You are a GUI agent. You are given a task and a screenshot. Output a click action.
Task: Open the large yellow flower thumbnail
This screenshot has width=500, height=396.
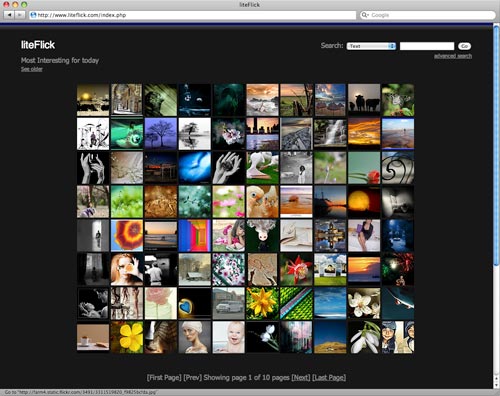[127, 337]
